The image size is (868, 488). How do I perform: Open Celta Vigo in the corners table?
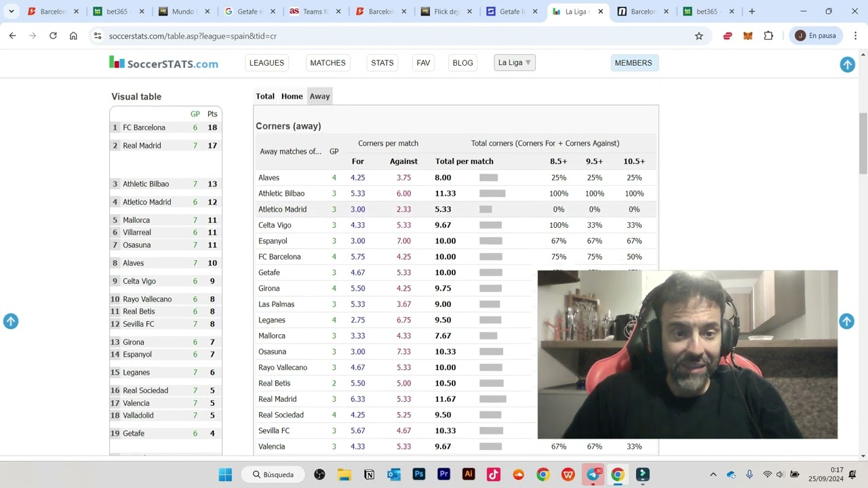pos(275,225)
